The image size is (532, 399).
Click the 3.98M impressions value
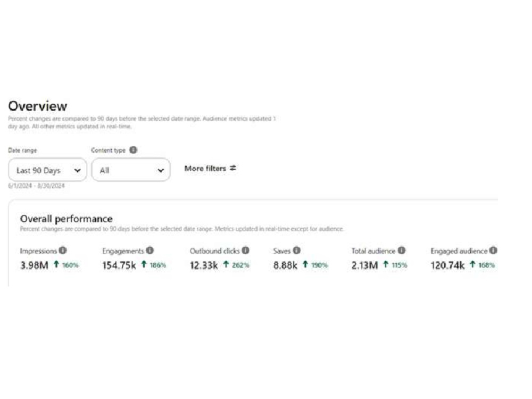pyautogui.click(x=34, y=265)
